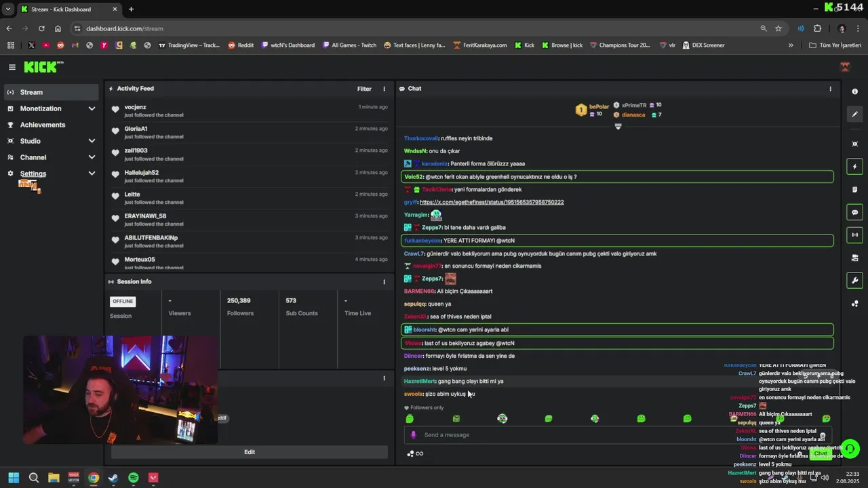Click the Followers only chat mode label
The height and width of the screenshot is (488, 868).
424,408
